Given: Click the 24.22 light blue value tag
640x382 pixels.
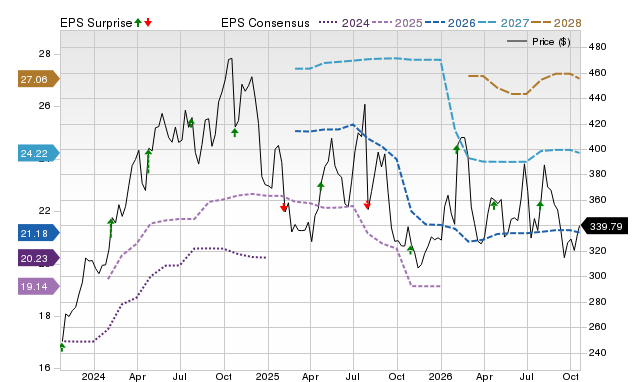Looking at the screenshot, I should (x=38, y=153).
